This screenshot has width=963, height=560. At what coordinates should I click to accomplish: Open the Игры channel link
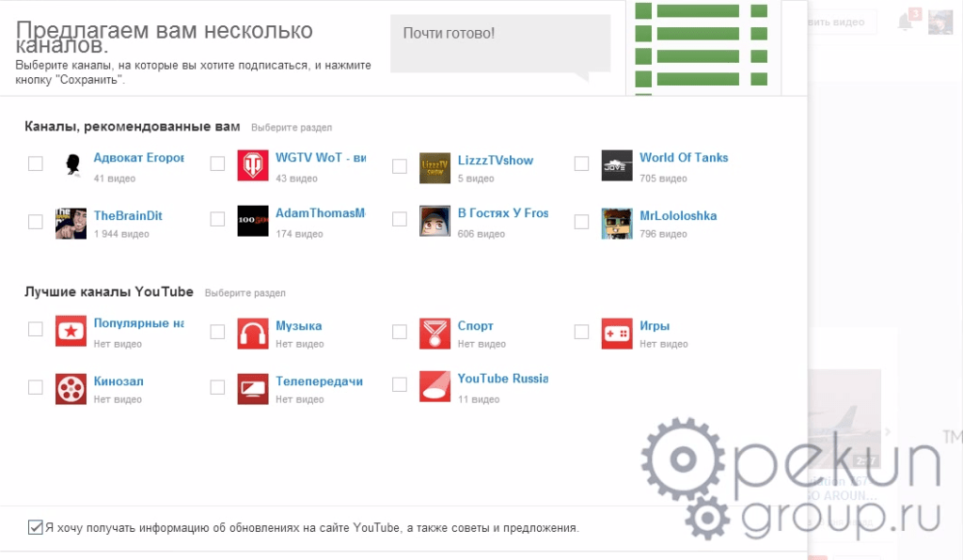pyautogui.click(x=655, y=326)
